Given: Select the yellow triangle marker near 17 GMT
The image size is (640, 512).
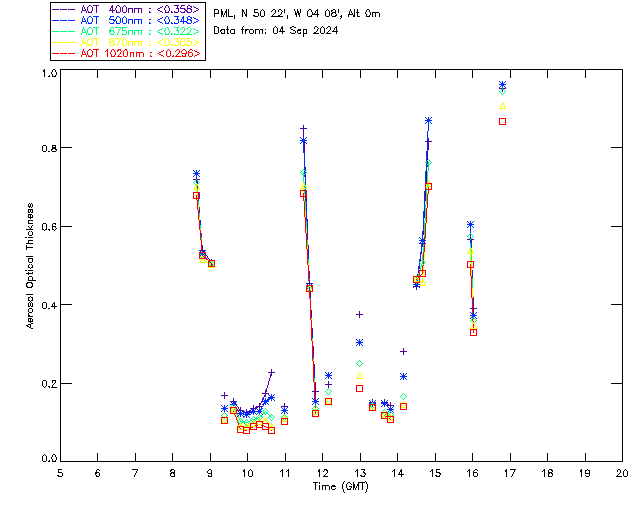Looking at the screenshot, I should point(502,106).
